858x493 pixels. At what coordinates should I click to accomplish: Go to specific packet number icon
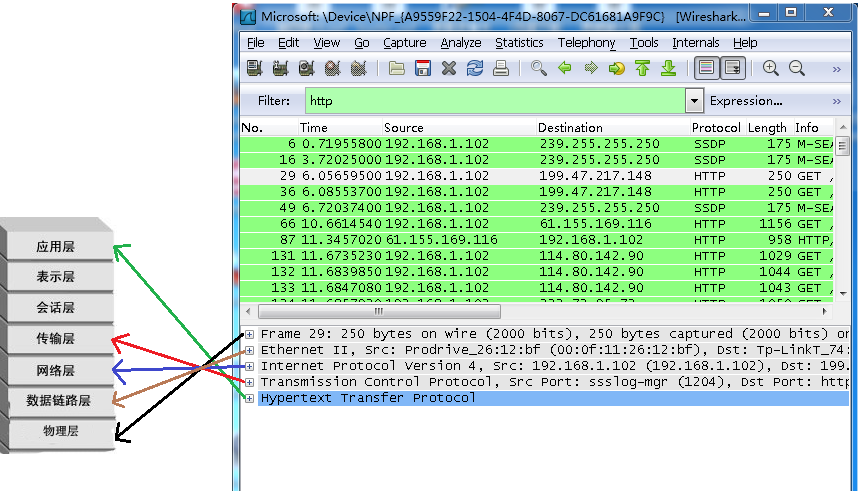pyautogui.click(x=617, y=68)
